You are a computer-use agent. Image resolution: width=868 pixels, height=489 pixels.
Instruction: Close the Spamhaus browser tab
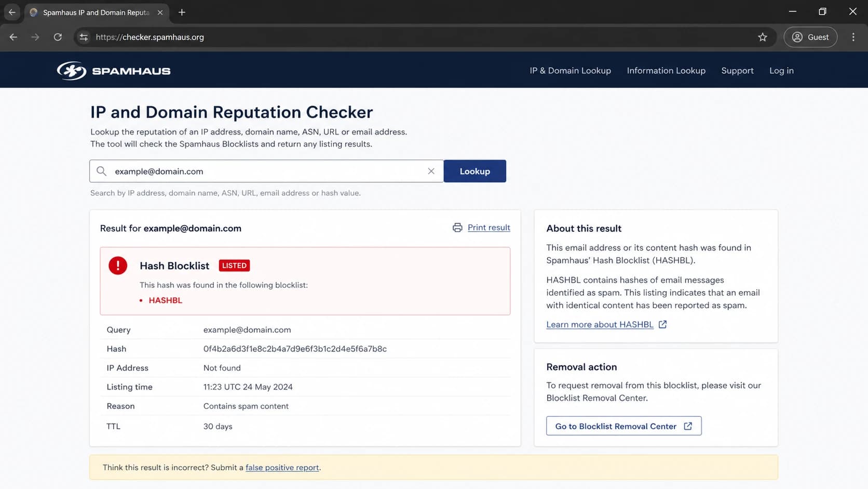coord(160,12)
